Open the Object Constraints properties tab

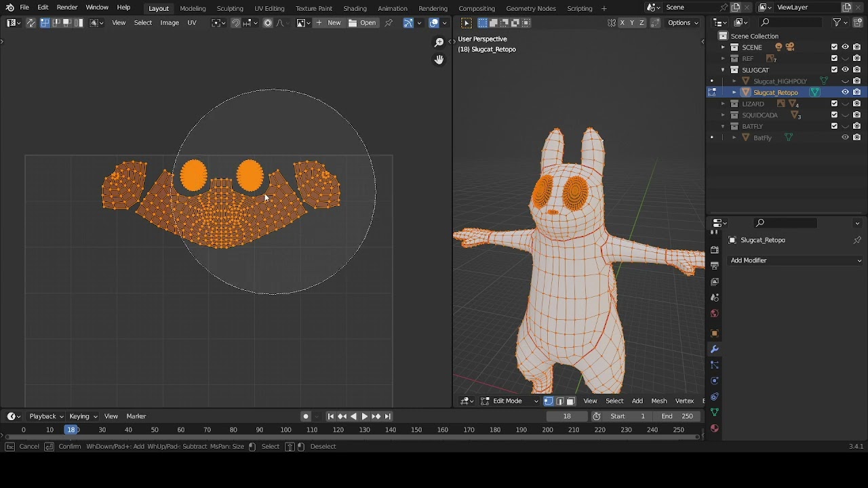[714, 396]
